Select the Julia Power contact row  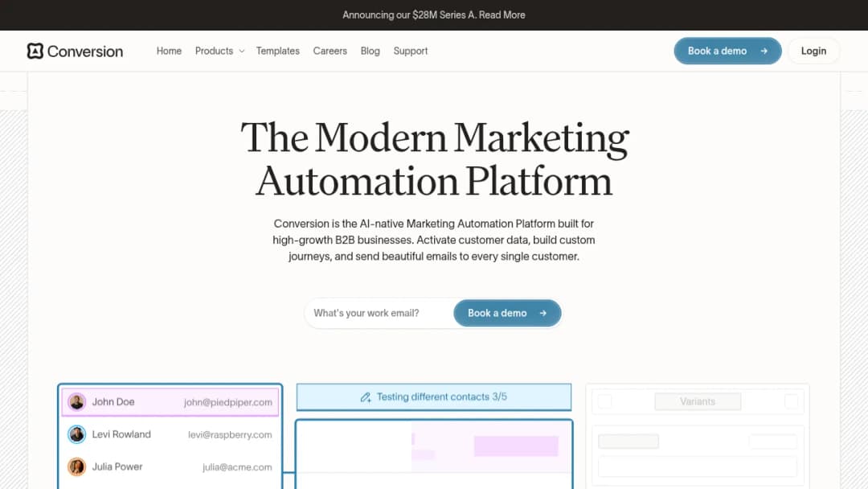[x=170, y=466]
